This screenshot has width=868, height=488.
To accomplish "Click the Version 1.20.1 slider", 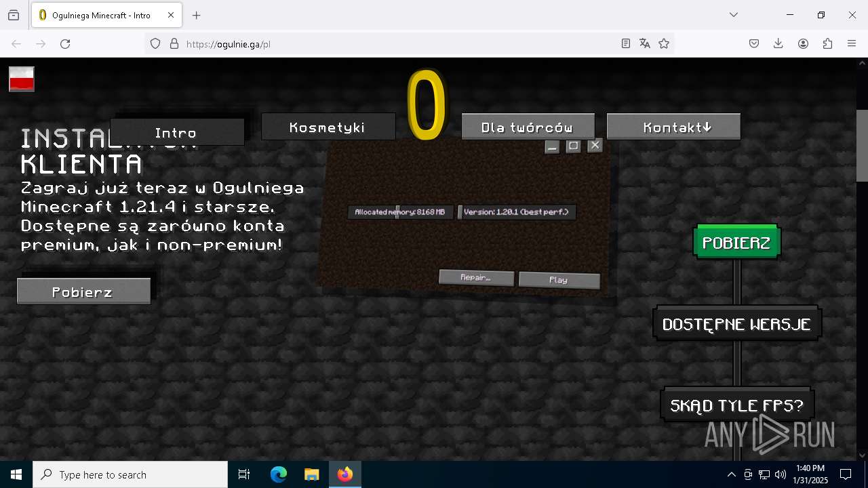I will click(517, 212).
